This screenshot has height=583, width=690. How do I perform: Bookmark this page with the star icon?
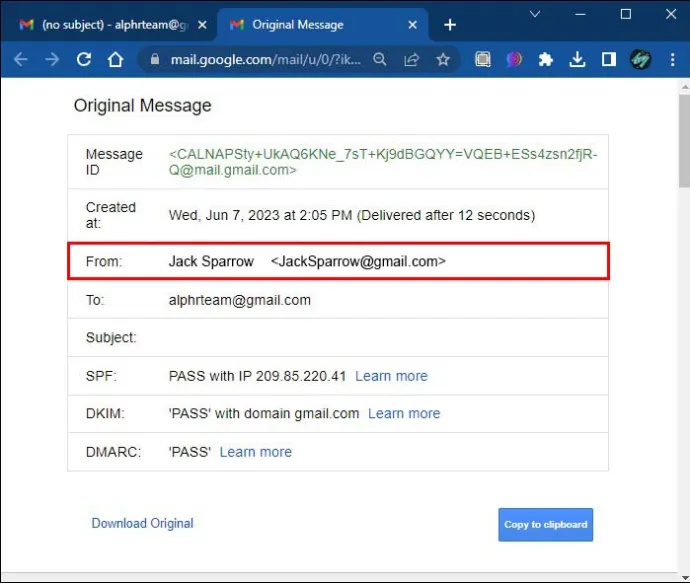point(443,59)
